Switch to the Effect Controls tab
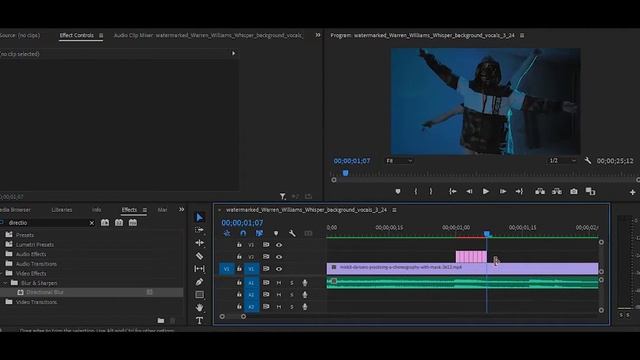 76,36
